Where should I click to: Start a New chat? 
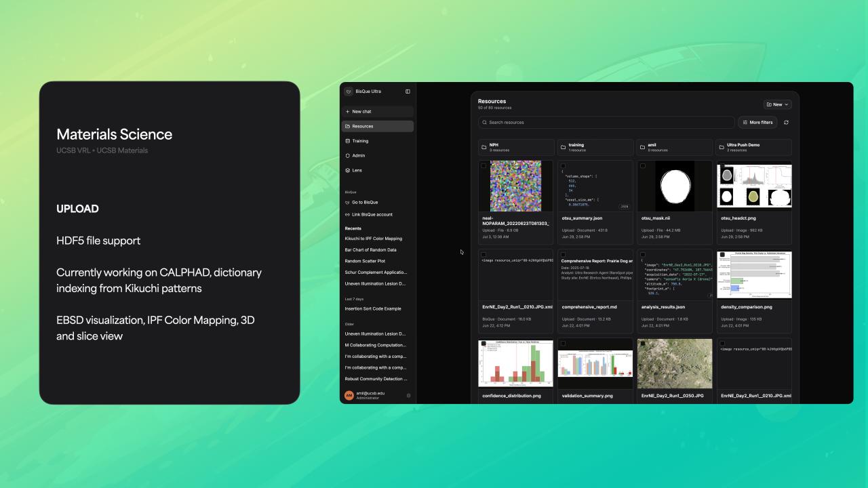point(378,111)
